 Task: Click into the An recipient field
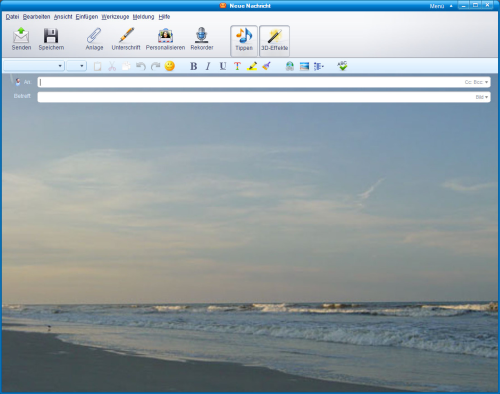pyautogui.click(x=250, y=82)
